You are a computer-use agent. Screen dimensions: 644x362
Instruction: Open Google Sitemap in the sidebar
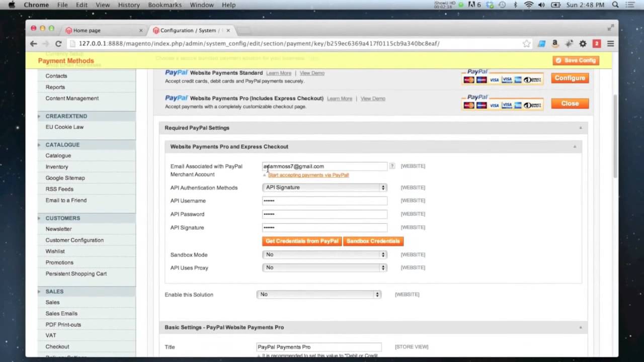[x=65, y=178]
